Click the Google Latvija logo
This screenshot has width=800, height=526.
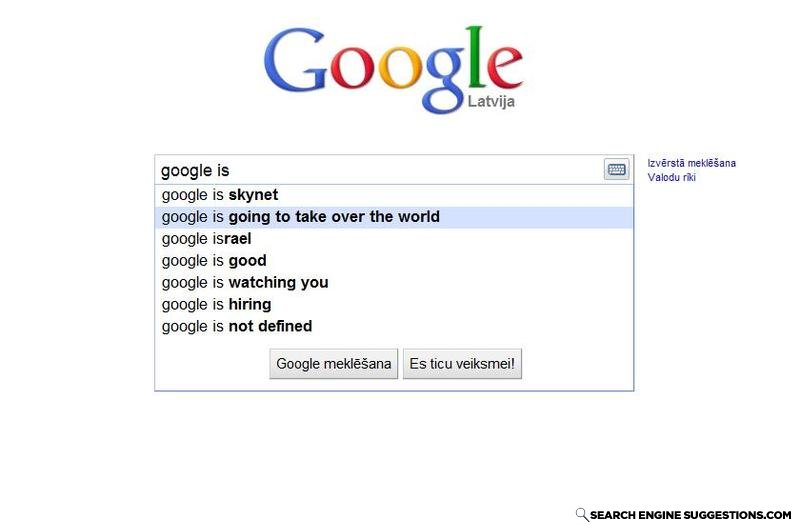393,69
